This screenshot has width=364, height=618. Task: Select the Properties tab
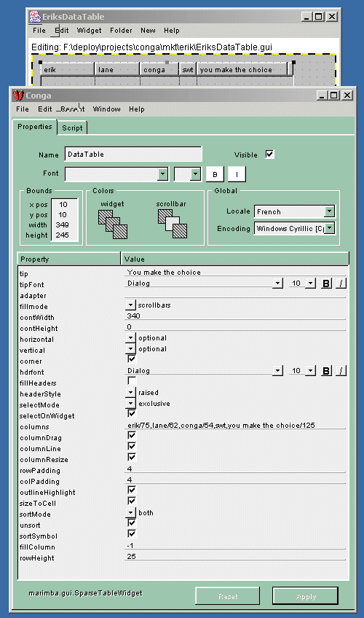(35, 127)
